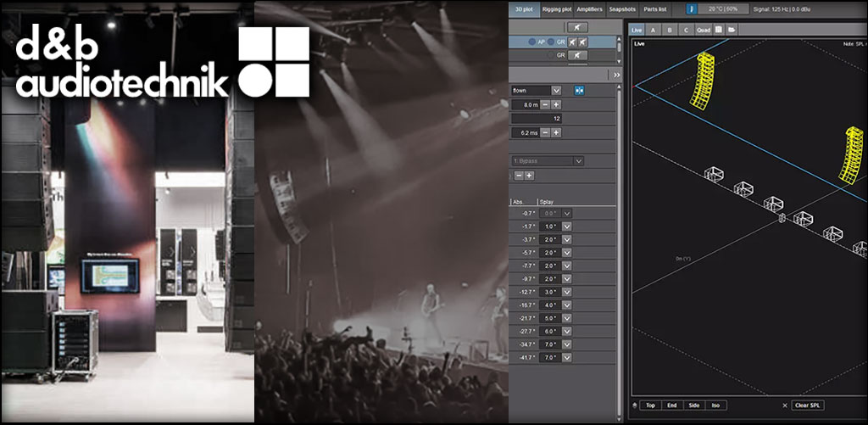The image size is (868, 425).
Task: Open splay dropdown for the -41.7° row
Action: [x=567, y=357]
